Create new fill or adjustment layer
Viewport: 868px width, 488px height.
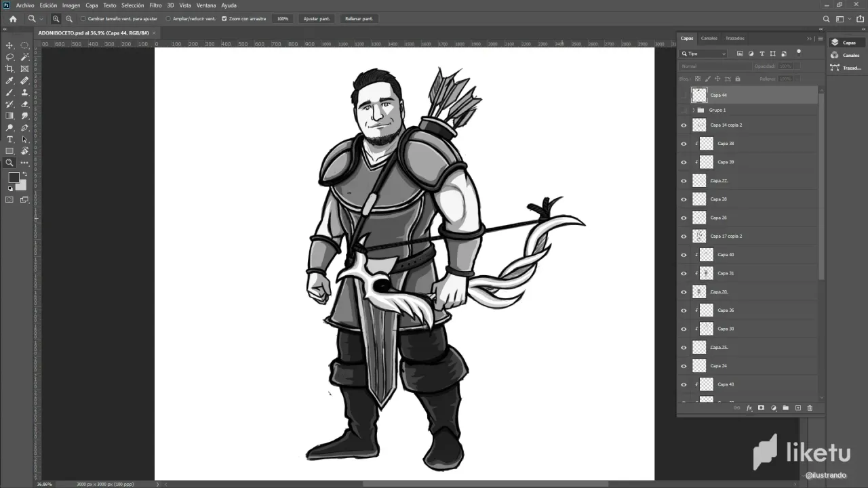774,408
